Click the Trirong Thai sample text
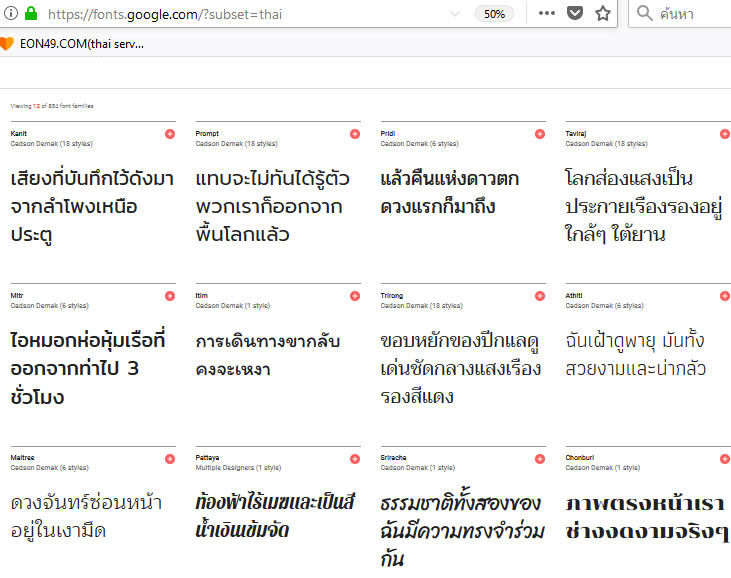The image size is (731, 578). point(461,368)
